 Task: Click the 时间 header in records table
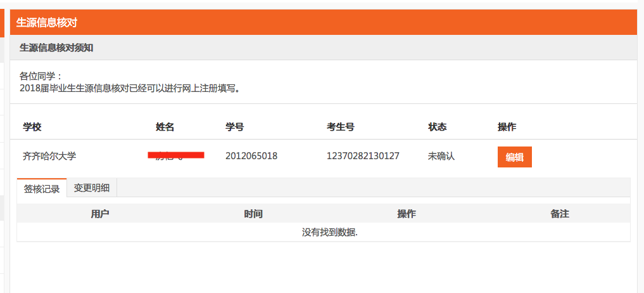pyautogui.click(x=253, y=214)
